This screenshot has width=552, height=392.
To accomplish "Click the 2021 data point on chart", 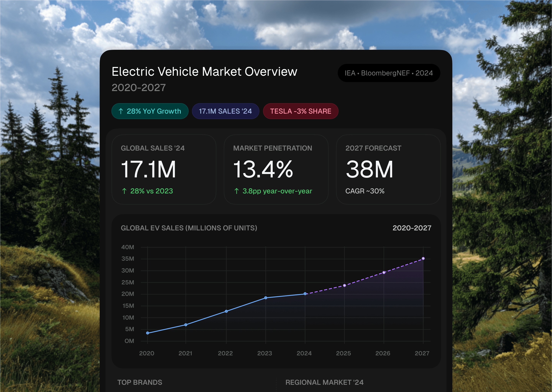I will pyautogui.click(x=186, y=325).
